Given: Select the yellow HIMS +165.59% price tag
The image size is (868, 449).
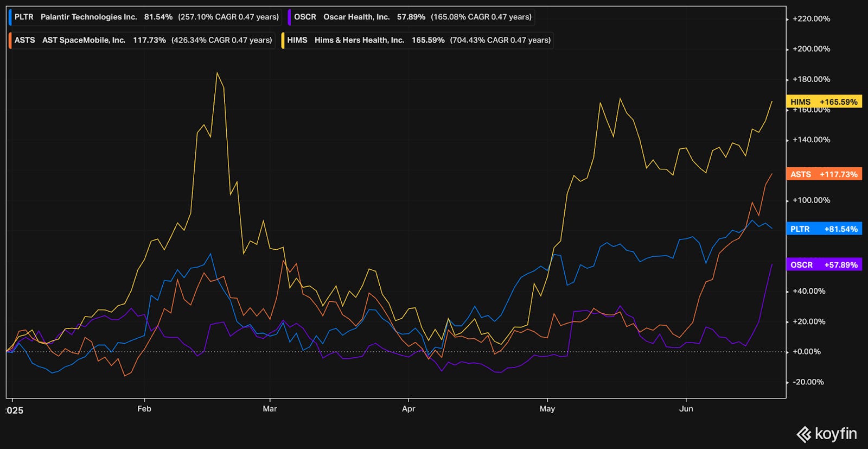Looking at the screenshot, I should click(824, 102).
